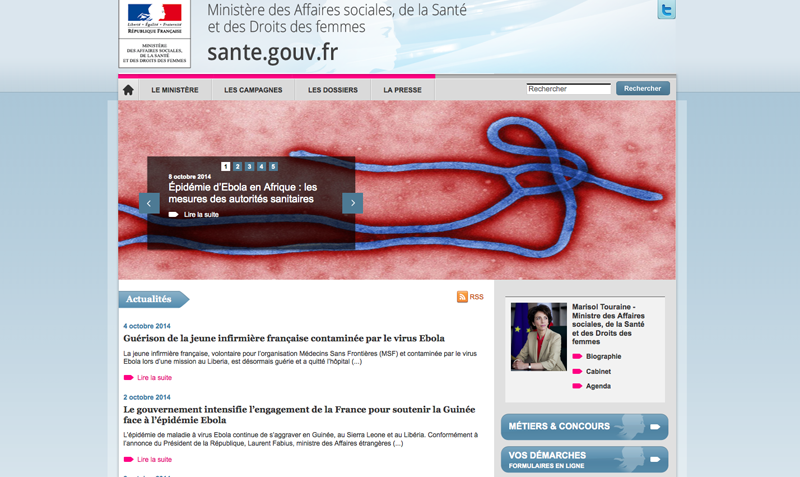Image resolution: width=800 pixels, height=477 pixels.
Task: Jump to slide 5 of the carousel
Action: point(273,167)
